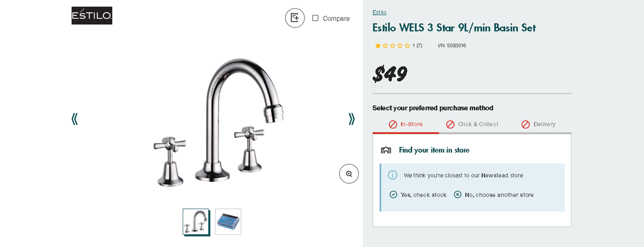Click the info icon in store notice
This screenshot has width=644, height=247.
392,175
